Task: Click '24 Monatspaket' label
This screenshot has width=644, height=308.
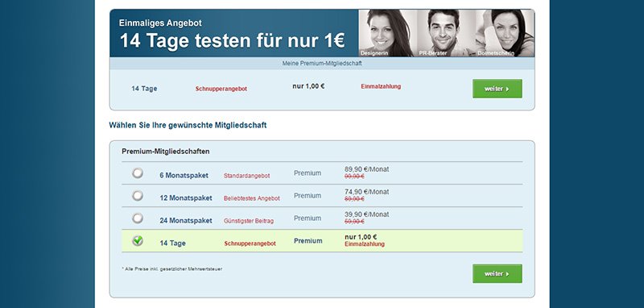Action: tap(186, 221)
